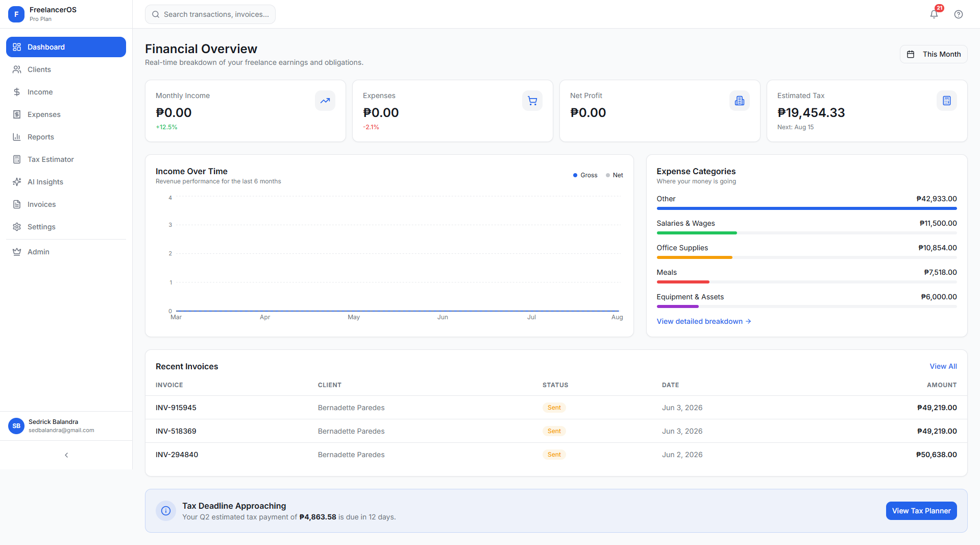Click the Sent status of INV-915945
This screenshot has height=545, width=980.
click(554, 408)
